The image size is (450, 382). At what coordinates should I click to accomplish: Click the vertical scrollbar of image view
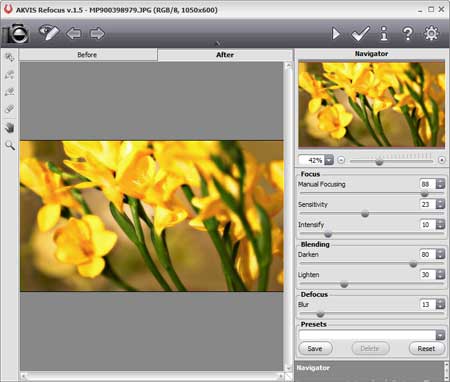(289, 217)
